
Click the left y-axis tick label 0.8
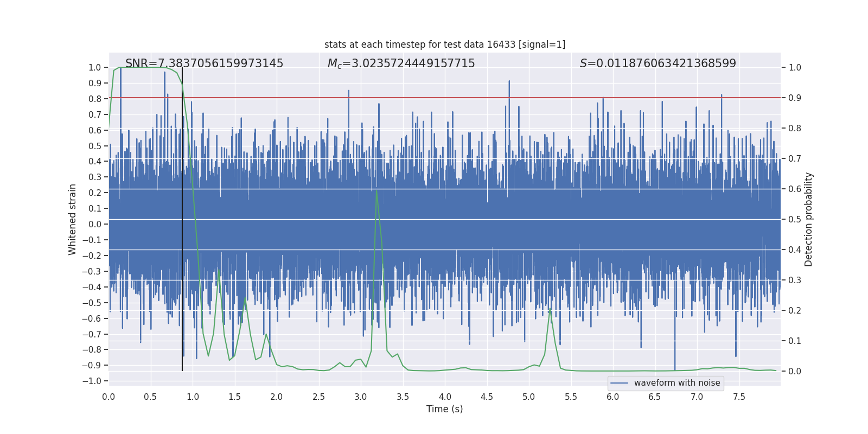[x=95, y=99]
